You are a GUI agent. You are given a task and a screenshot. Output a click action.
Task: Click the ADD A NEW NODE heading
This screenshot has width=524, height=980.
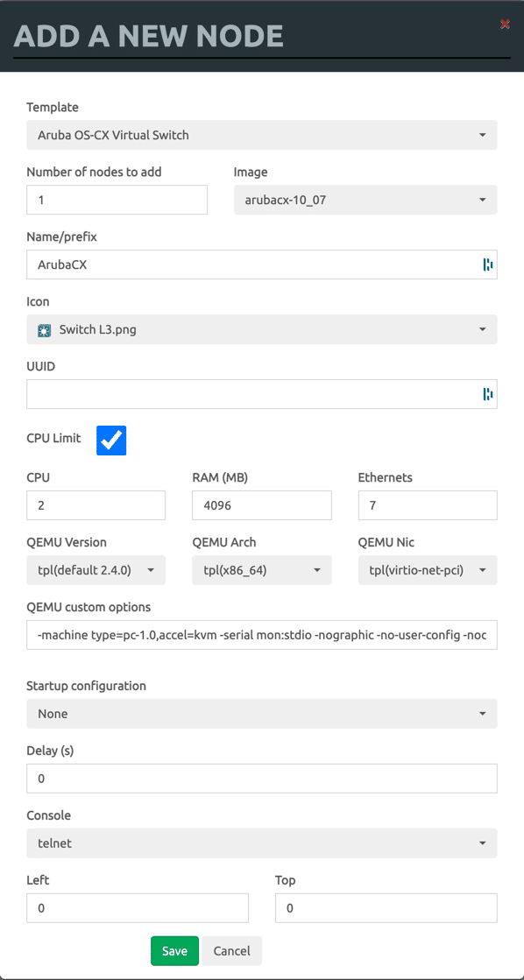pyautogui.click(x=148, y=37)
